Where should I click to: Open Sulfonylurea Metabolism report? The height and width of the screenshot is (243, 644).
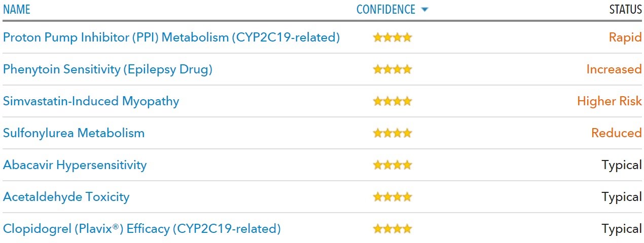(x=74, y=133)
